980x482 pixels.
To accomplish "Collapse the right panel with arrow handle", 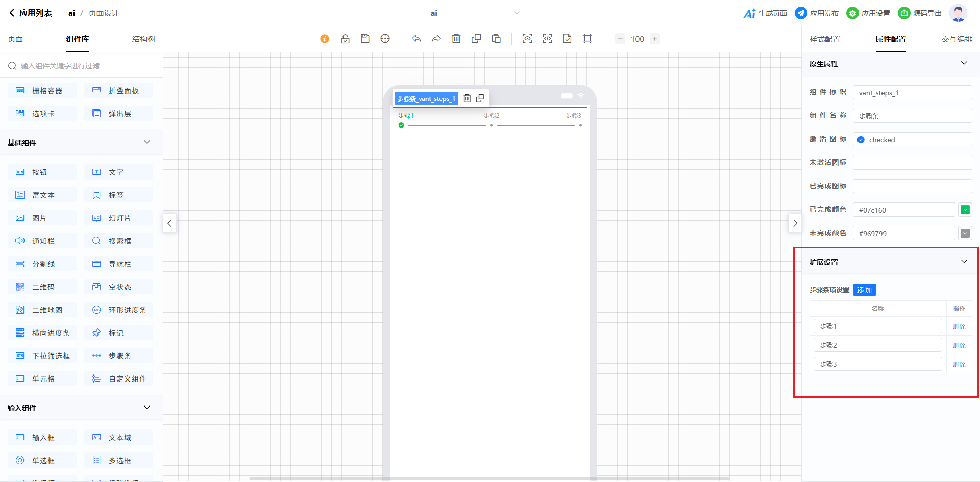I will tap(795, 223).
